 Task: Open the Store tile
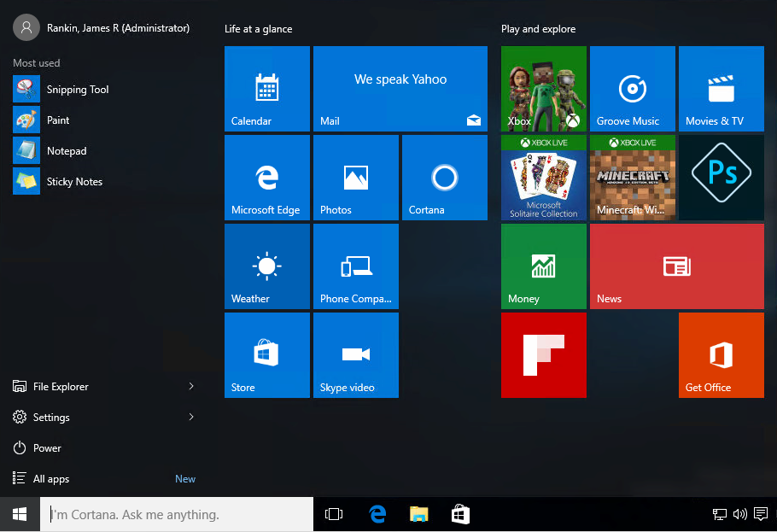(267, 355)
